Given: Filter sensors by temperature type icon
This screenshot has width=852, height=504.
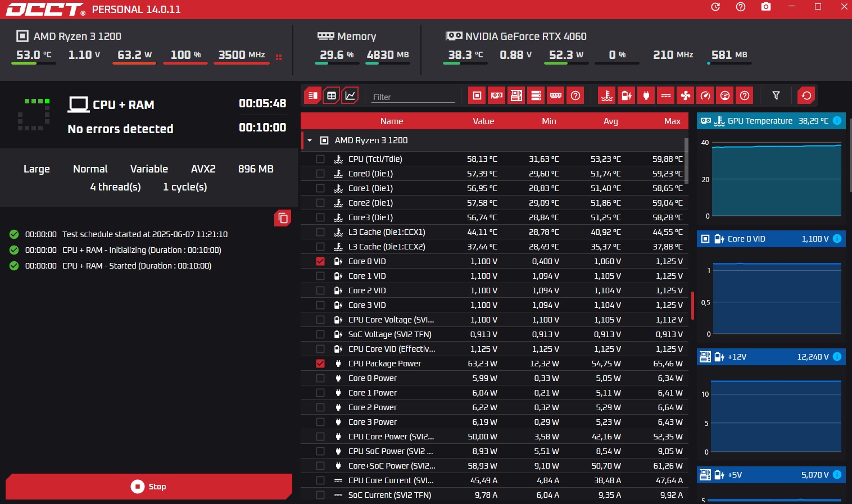Looking at the screenshot, I should pos(607,96).
